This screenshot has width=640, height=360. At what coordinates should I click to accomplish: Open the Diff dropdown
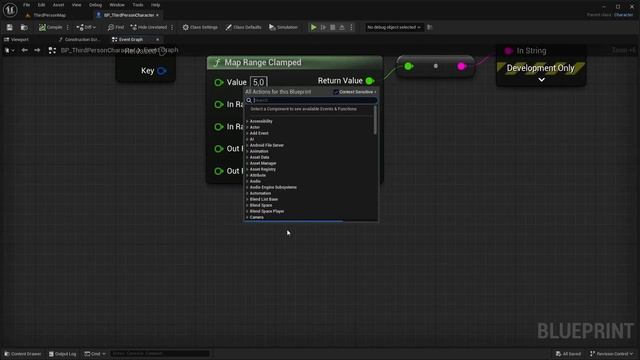86,27
